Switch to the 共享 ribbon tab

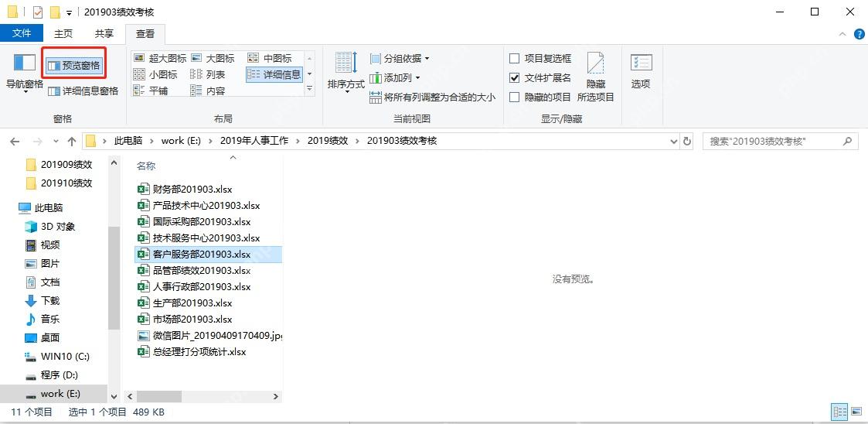104,33
